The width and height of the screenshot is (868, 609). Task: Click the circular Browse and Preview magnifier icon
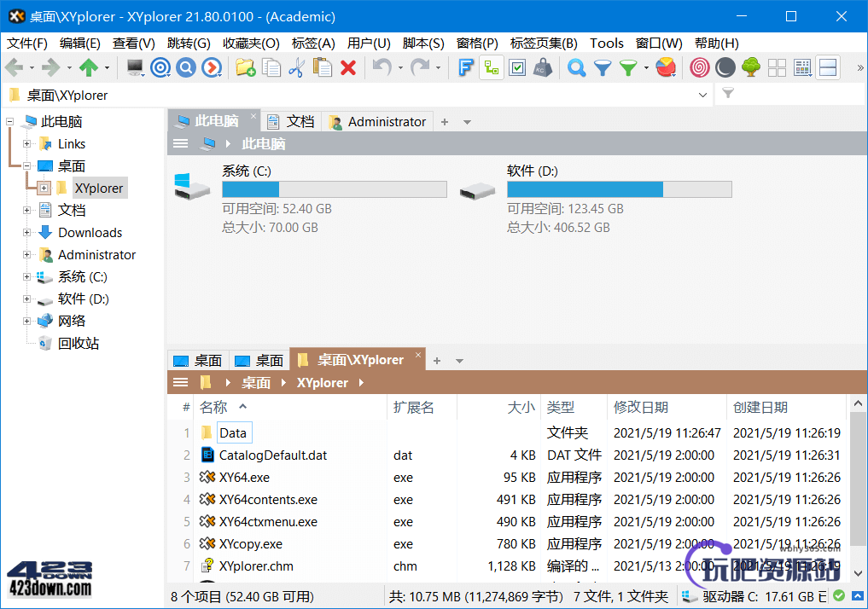pyautogui.click(x=186, y=68)
